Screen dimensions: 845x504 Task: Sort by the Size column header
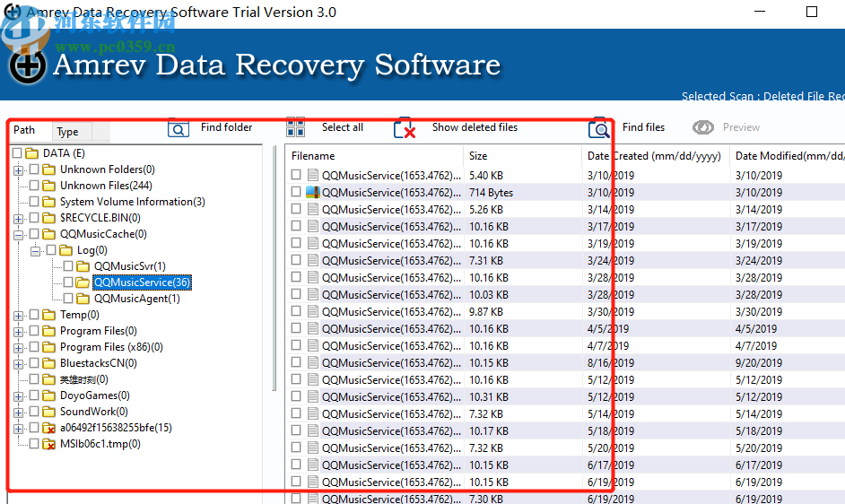(479, 156)
